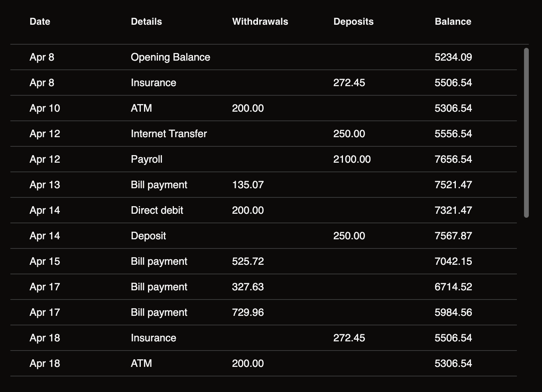Screen dimensions: 542x392
Task: Select the 7567.87 balance cell
Action: pyautogui.click(x=453, y=236)
